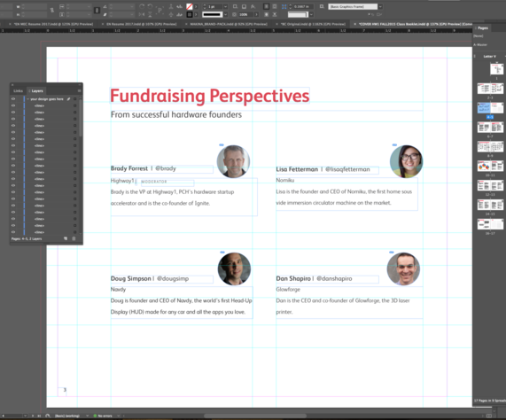Flip the object vertically
The image size is (506, 420).
(150, 14)
